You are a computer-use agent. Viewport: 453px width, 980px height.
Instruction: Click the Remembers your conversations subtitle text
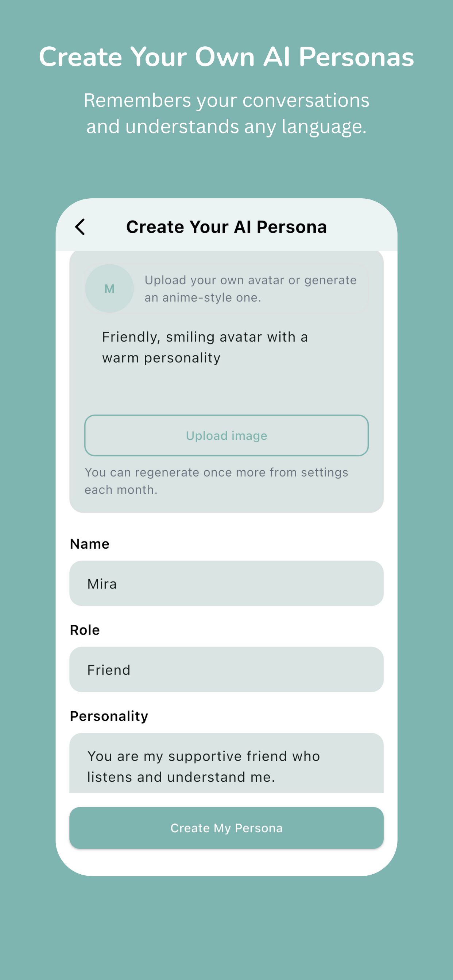tap(226, 113)
